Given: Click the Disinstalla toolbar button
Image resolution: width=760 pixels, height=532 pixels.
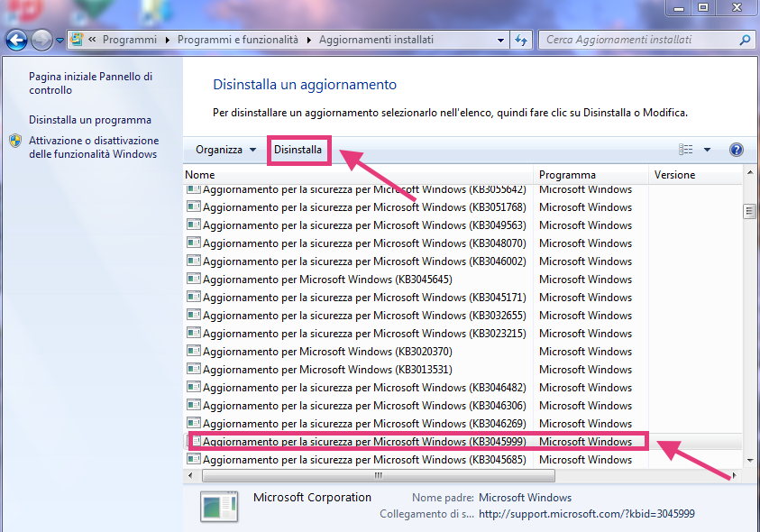Looking at the screenshot, I should [298, 150].
